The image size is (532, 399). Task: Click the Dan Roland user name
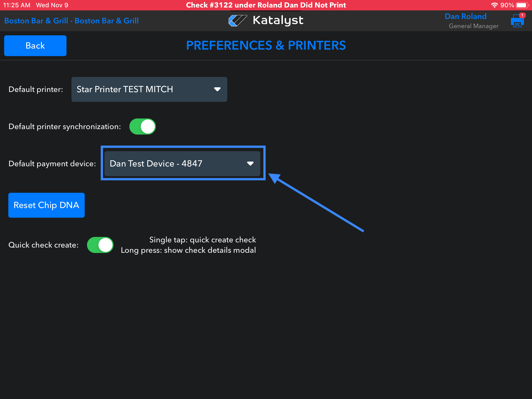coord(465,16)
